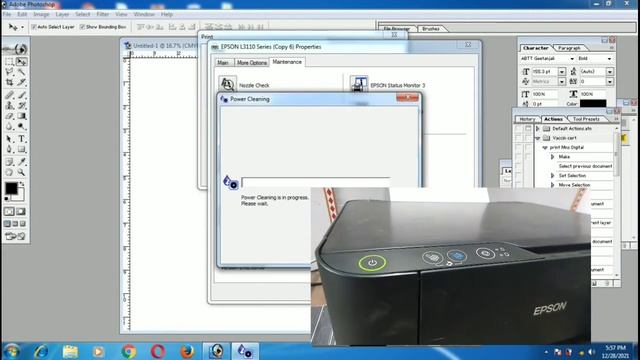Switch to Standard edit mode
This screenshot has width=640, height=360.
(x=9, y=211)
